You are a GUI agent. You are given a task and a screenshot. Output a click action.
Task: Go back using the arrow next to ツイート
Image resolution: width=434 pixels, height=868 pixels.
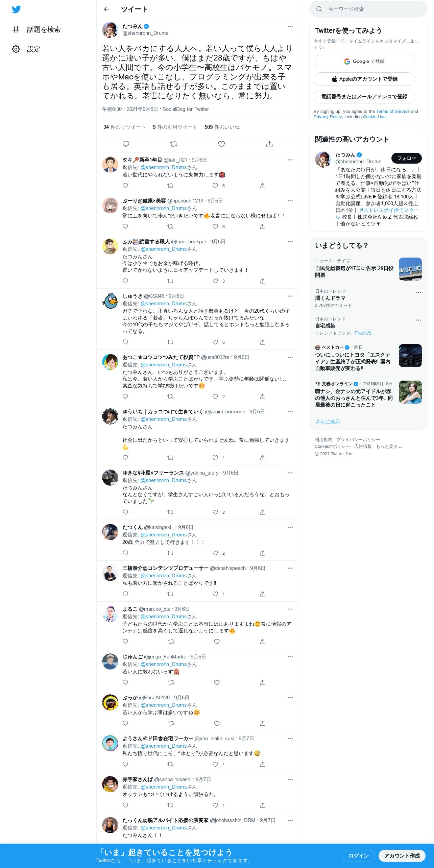tap(107, 9)
